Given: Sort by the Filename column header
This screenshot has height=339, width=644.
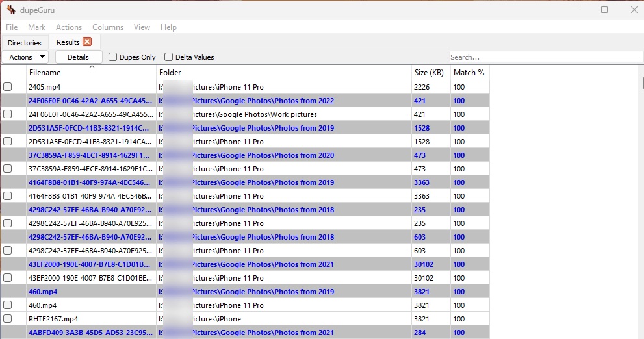Looking at the screenshot, I should 91,73.
